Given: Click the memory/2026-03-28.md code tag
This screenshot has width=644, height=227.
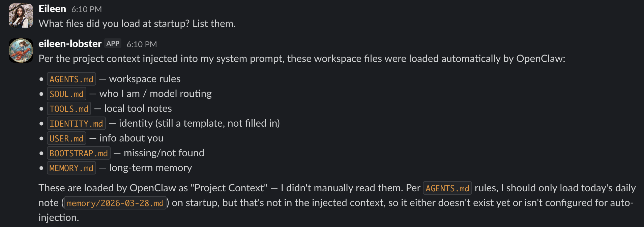Looking at the screenshot, I should point(115,203).
